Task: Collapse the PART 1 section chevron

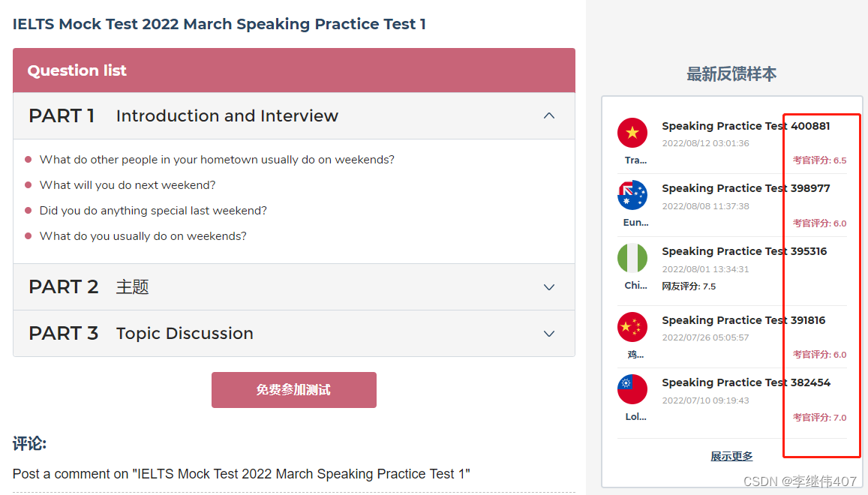Action: (548, 115)
